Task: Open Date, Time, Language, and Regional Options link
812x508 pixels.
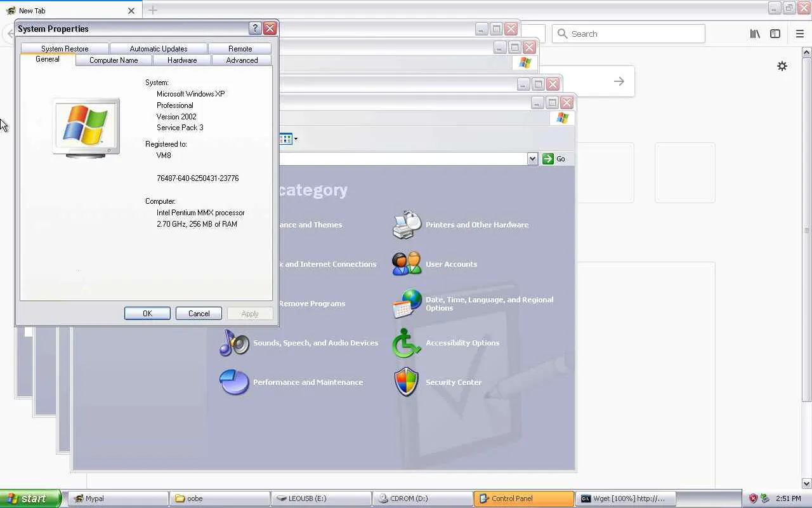Action: coord(489,304)
